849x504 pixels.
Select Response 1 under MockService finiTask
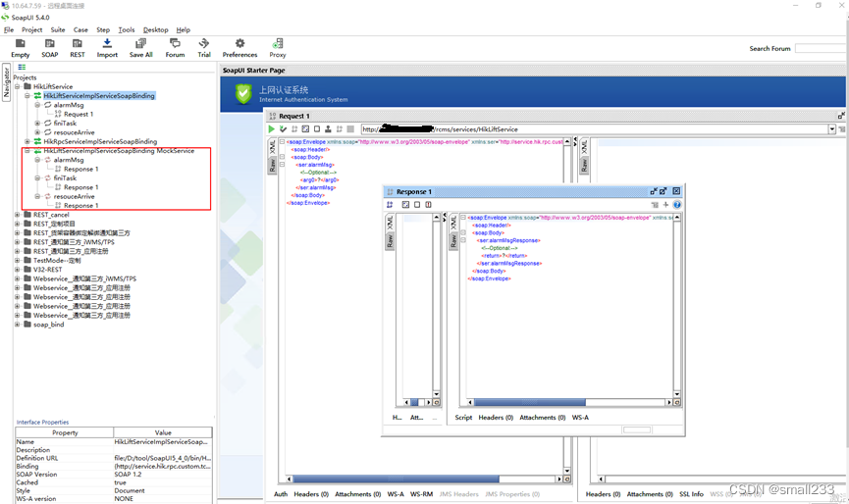point(81,187)
